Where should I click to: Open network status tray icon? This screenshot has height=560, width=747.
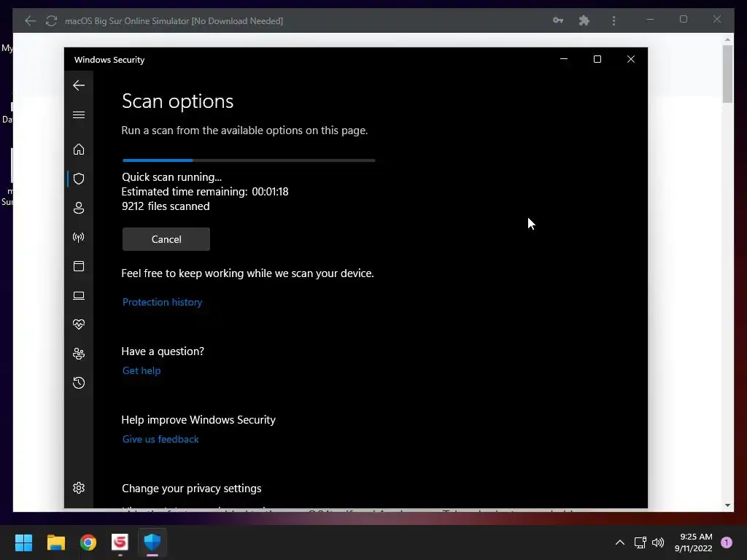640,542
